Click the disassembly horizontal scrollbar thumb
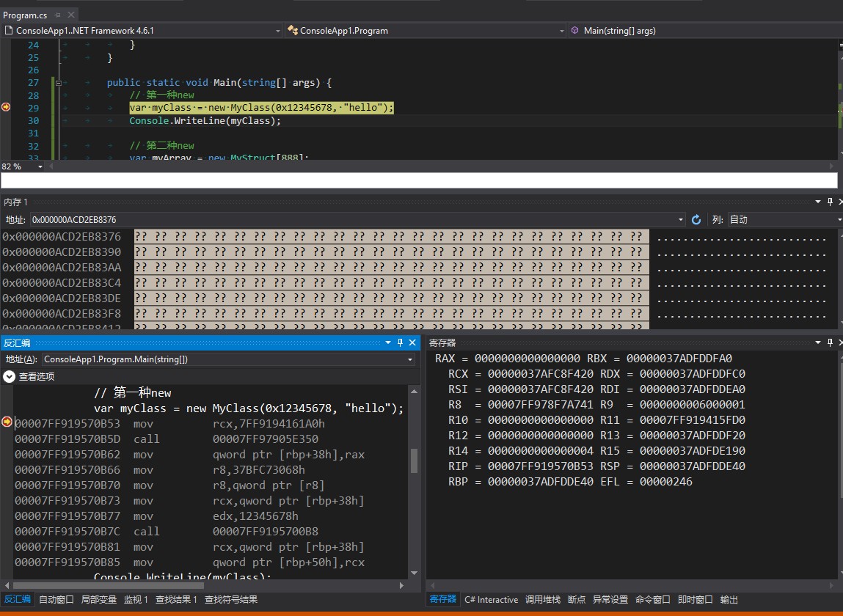843x616 pixels. pos(109,585)
